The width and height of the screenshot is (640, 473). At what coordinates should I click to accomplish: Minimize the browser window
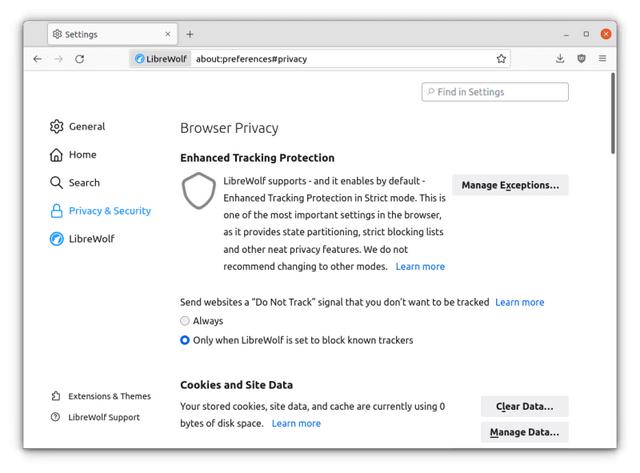coord(566,34)
